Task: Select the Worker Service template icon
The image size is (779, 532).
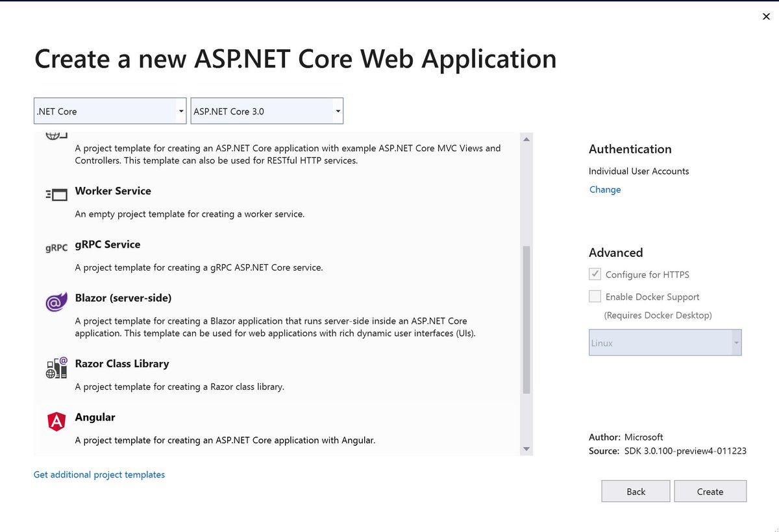Action: [56, 195]
